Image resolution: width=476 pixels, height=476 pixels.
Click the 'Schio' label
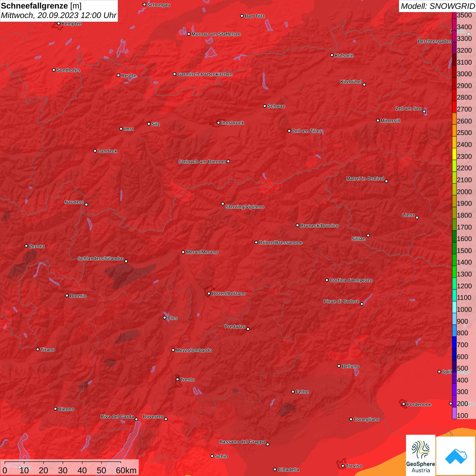click(221, 456)
